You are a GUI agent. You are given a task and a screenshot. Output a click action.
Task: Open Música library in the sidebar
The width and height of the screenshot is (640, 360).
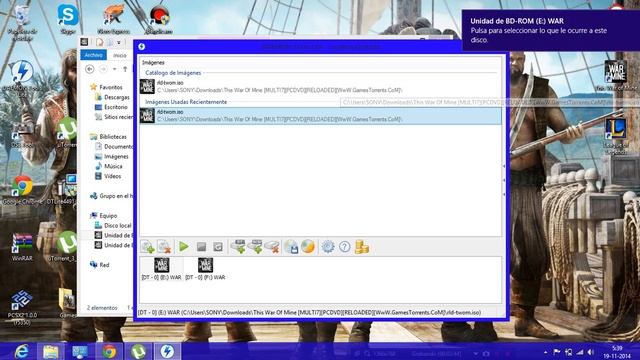tap(109, 166)
